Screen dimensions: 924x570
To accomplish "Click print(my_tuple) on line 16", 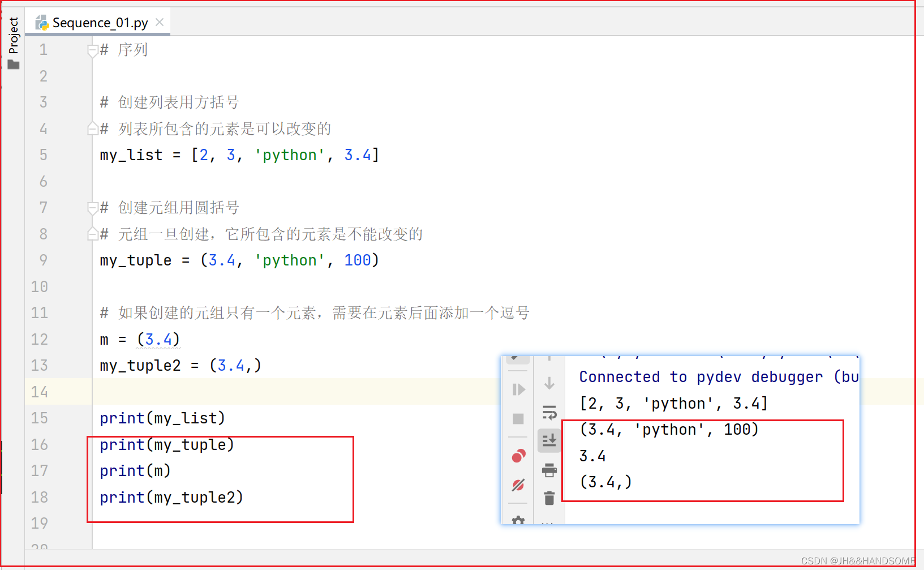I will (x=167, y=445).
